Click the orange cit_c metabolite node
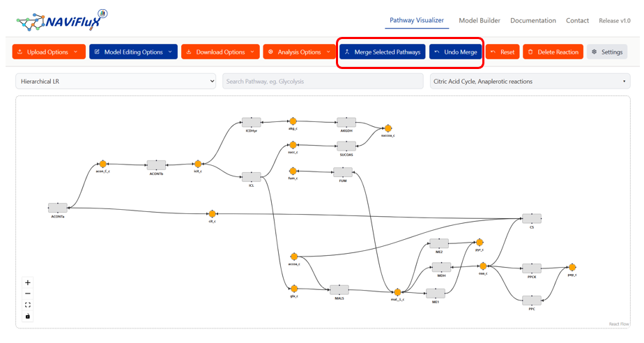The width and height of the screenshot is (644, 343). (212, 213)
